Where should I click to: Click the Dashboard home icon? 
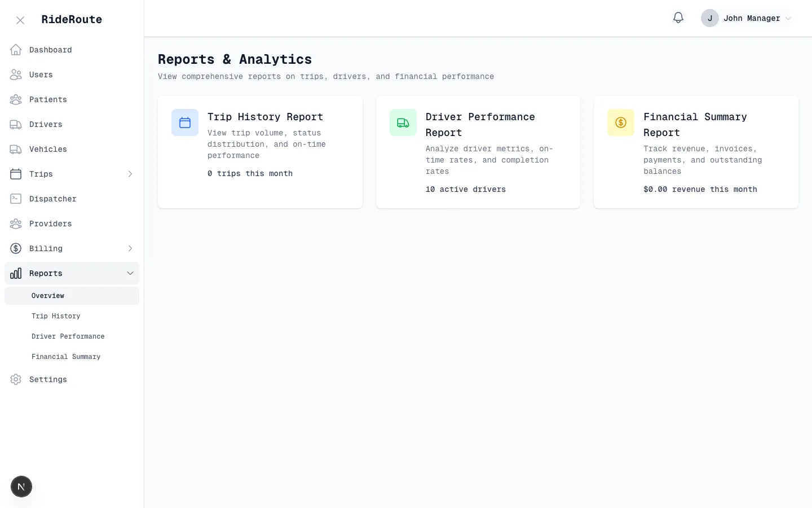pos(16,50)
